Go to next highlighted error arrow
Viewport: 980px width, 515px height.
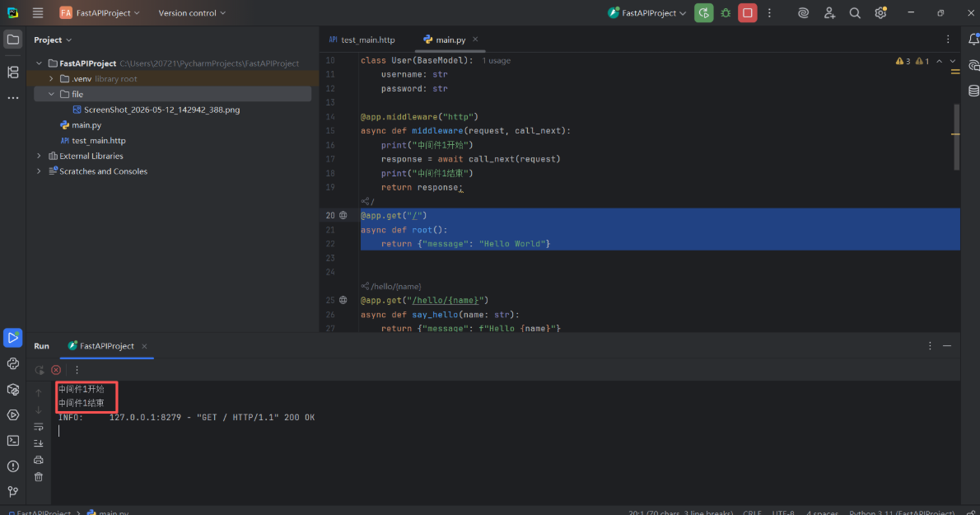point(953,61)
